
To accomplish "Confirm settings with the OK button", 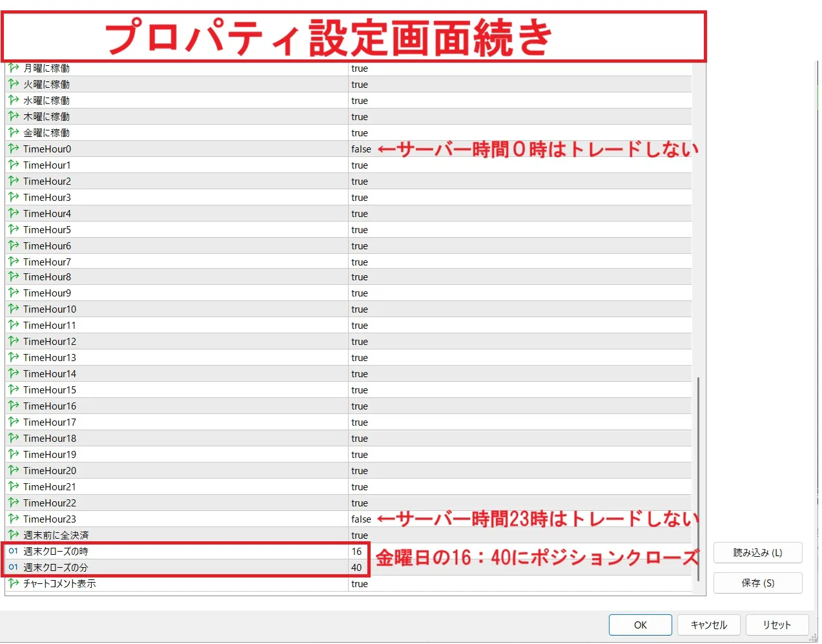I will point(640,625).
